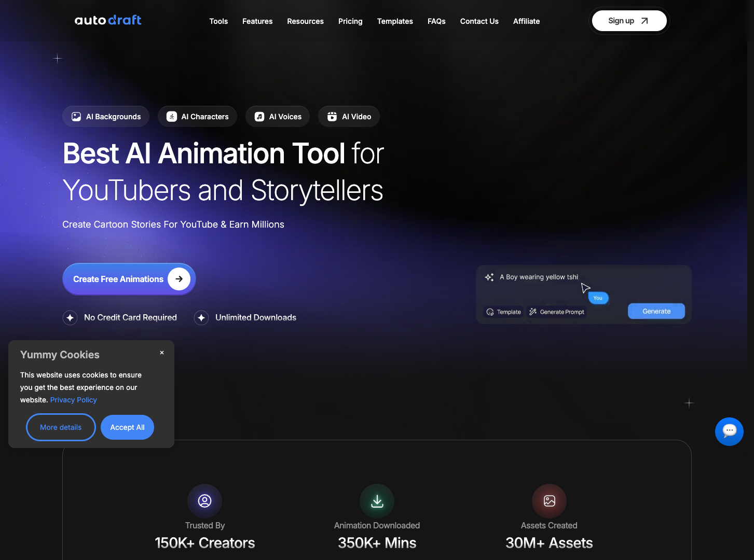Open the Tools menu
Image resolution: width=754 pixels, height=560 pixels.
point(218,21)
